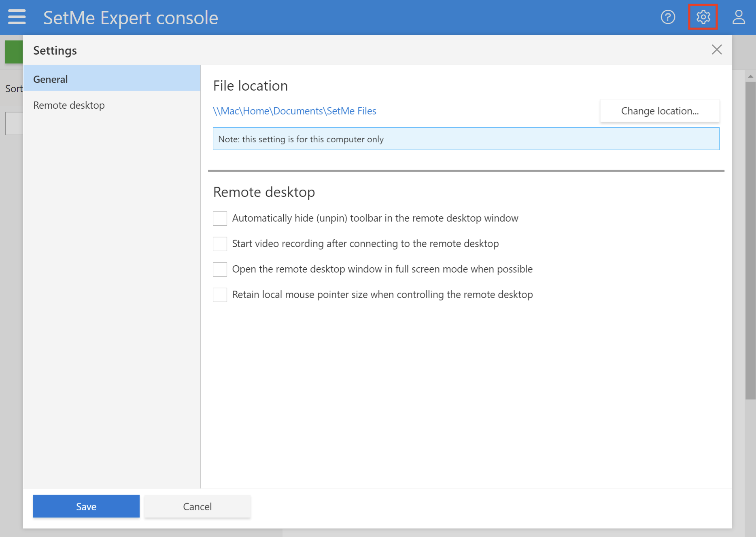Viewport: 756px width, 537px height.
Task: Click the SetMe Expert console title
Action: (130, 17)
